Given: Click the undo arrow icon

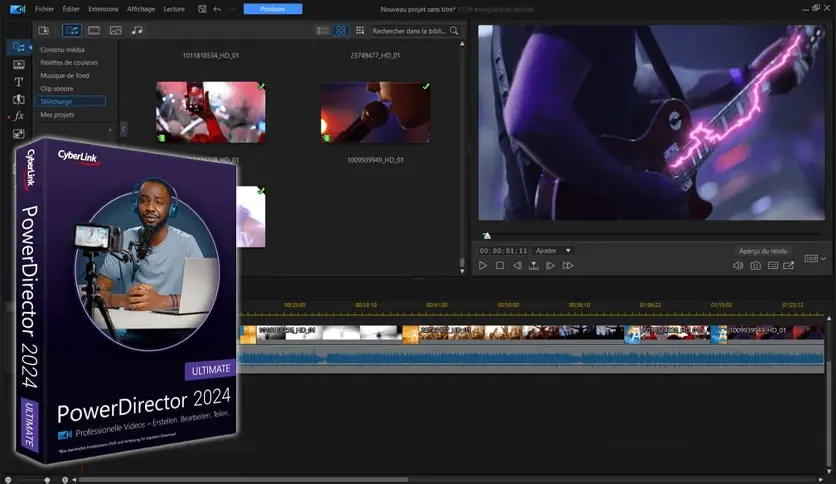Looking at the screenshot, I should 217,8.
